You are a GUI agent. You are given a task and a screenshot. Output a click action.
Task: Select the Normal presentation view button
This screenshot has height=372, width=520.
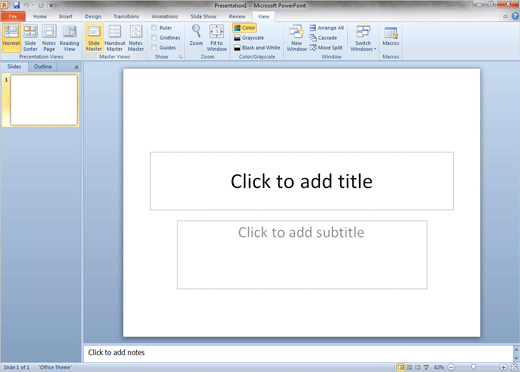point(11,38)
